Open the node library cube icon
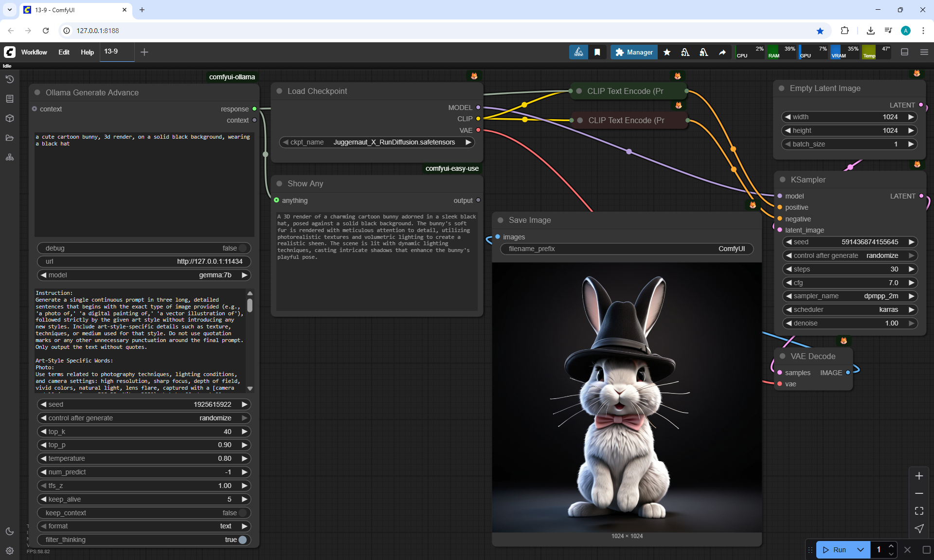Viewport: 934px width, 560px height. click(10, 118)
